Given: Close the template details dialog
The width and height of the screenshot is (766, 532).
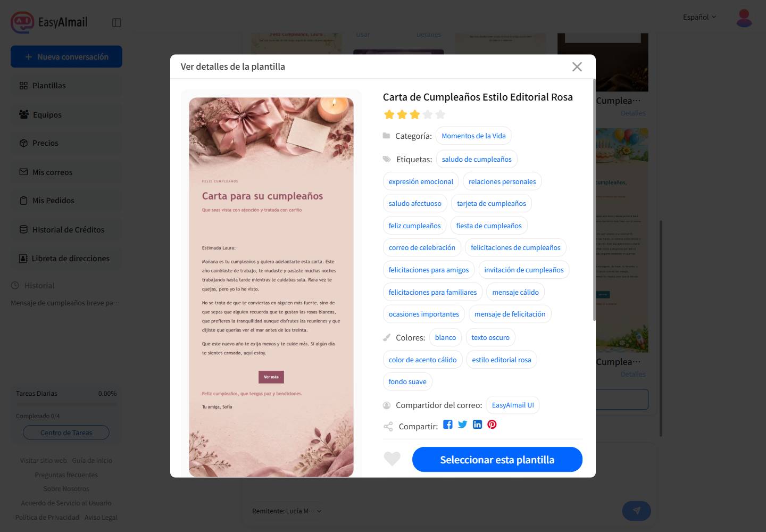Looking at the screenshot, I should coord(577,66).
